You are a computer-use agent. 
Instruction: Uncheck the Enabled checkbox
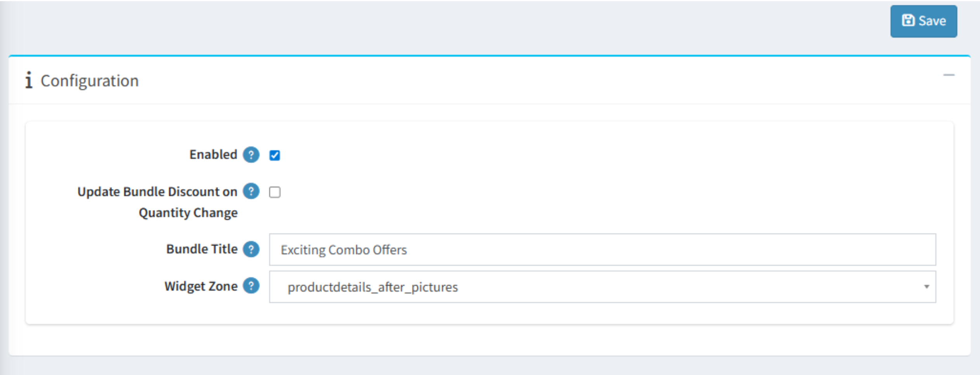point(275,155)
